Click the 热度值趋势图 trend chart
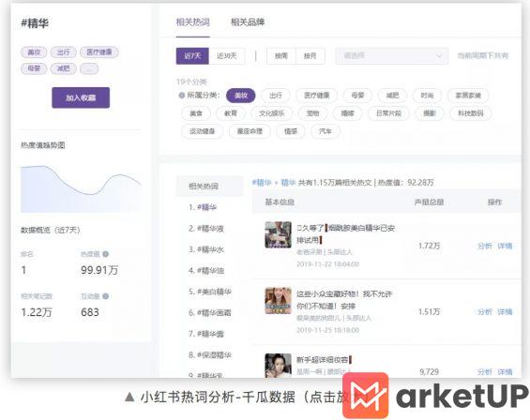 click(x=81, y=188)
